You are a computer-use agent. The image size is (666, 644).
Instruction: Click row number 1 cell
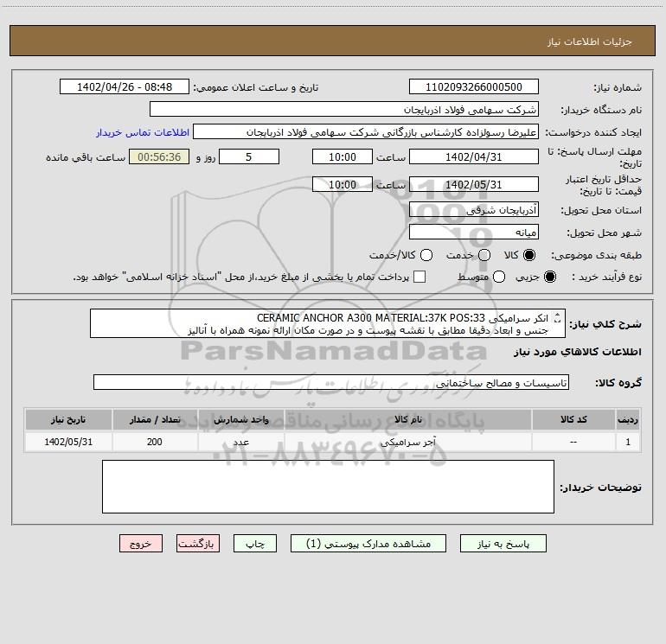click(x=628, y=442)
